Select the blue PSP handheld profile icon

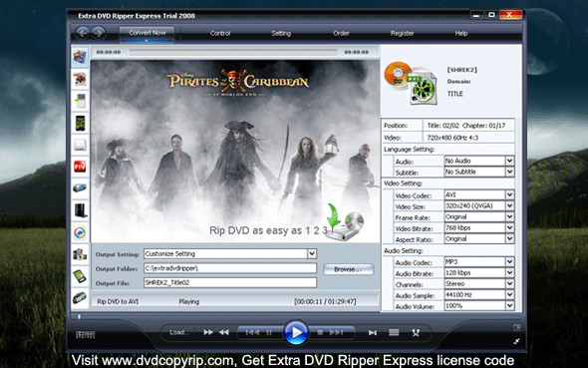tap(80, 187)
